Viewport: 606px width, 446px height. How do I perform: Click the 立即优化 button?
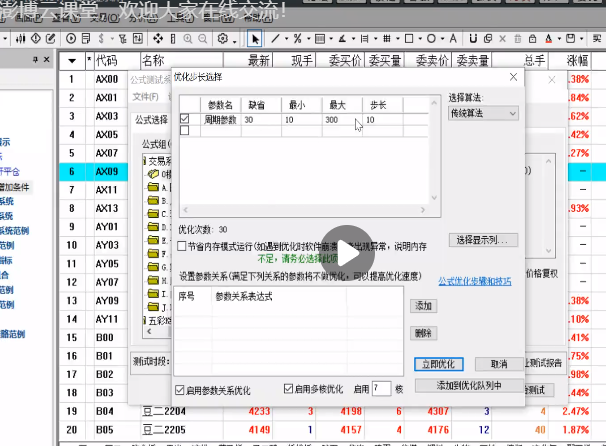(439, 364)
